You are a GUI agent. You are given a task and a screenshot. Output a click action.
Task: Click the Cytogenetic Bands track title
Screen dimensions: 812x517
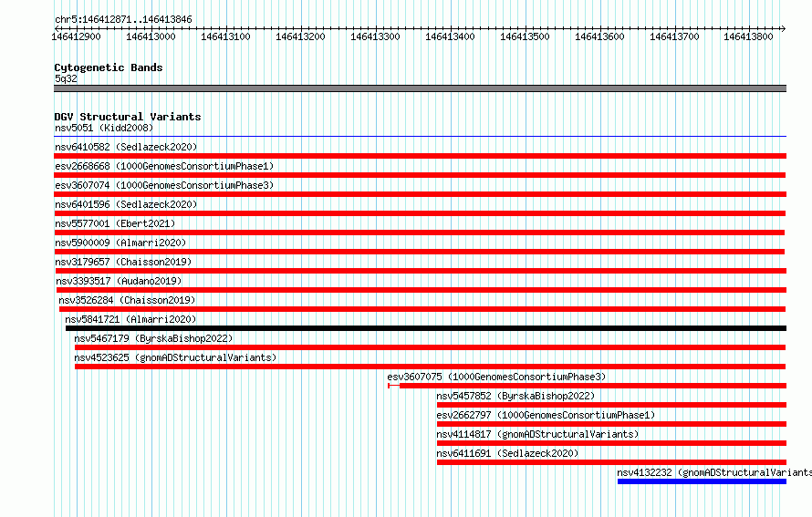click(x=109, y=67)
